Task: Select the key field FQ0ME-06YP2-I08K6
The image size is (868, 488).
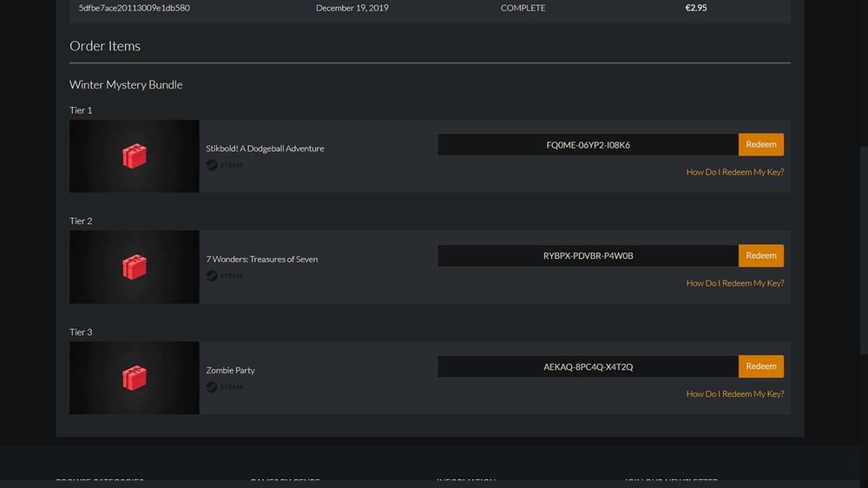Action: 588,144
